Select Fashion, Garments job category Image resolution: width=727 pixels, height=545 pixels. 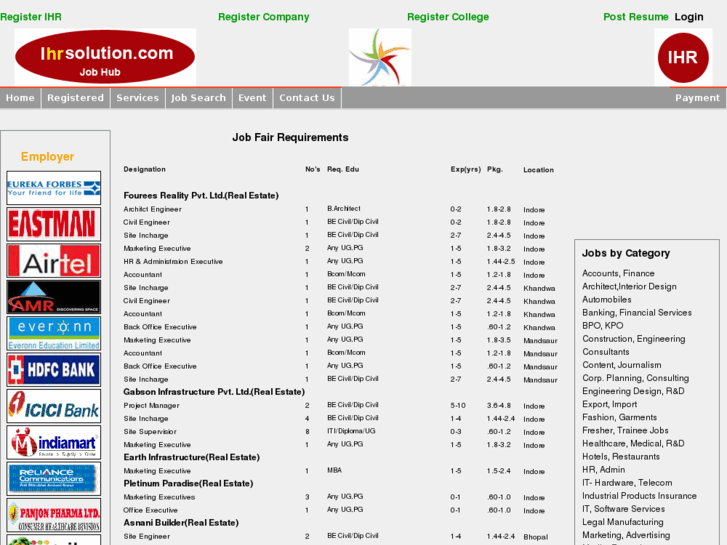click(x=619, y=417)
